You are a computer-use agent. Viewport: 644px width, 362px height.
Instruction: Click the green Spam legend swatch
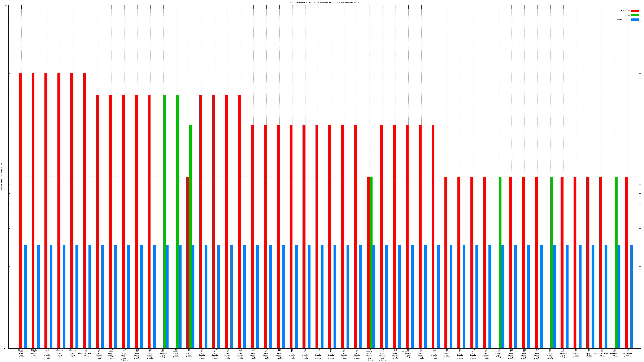click(635, 15)
